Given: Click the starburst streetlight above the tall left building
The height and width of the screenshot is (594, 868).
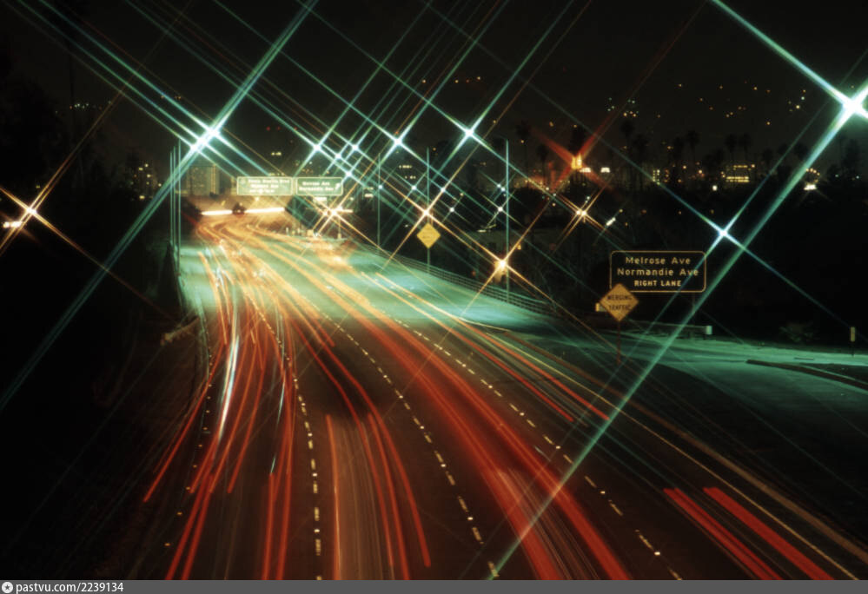Looking at the screenshot, I should pos(205,136).
